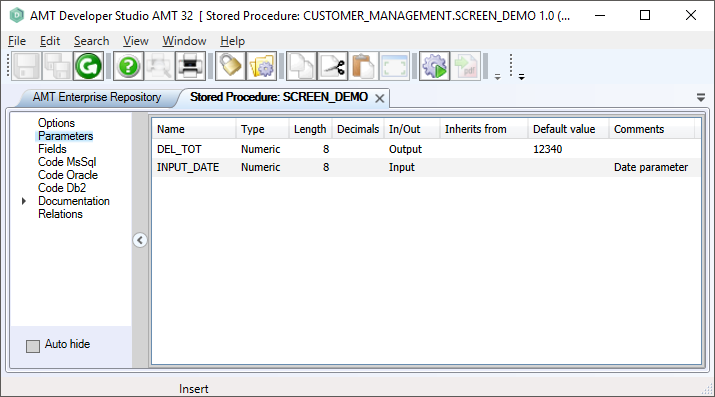The width and height of the screenshot is (715, 397).
Task: Click the Comments column header
Action: (x=652, y=129)
